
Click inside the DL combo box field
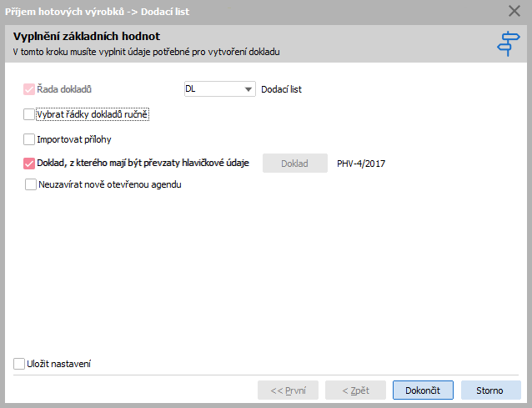click(213, 89)
